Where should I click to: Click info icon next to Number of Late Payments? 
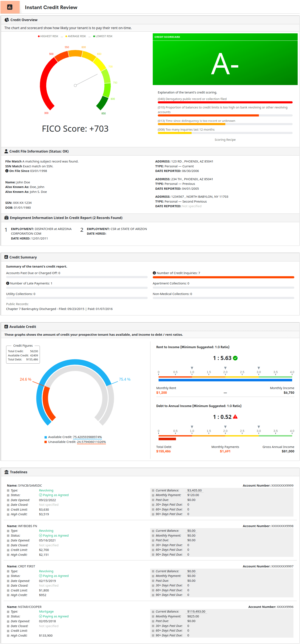pyautogui.click(x=8, y=283)
